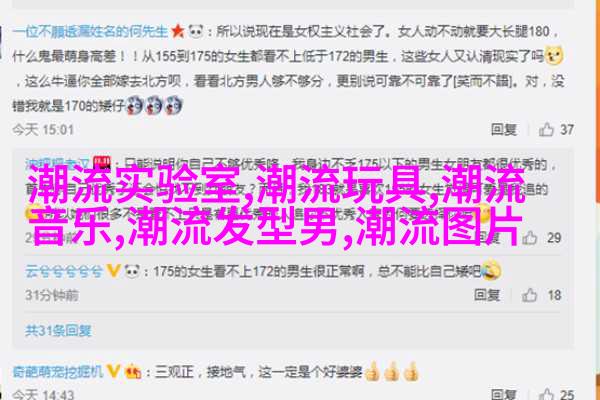Viewport: 600px width, 400px height.
Task: Click the yellow V badge beside 奇葩萌宠挖掘机
Action: click(x=113, y=372)
